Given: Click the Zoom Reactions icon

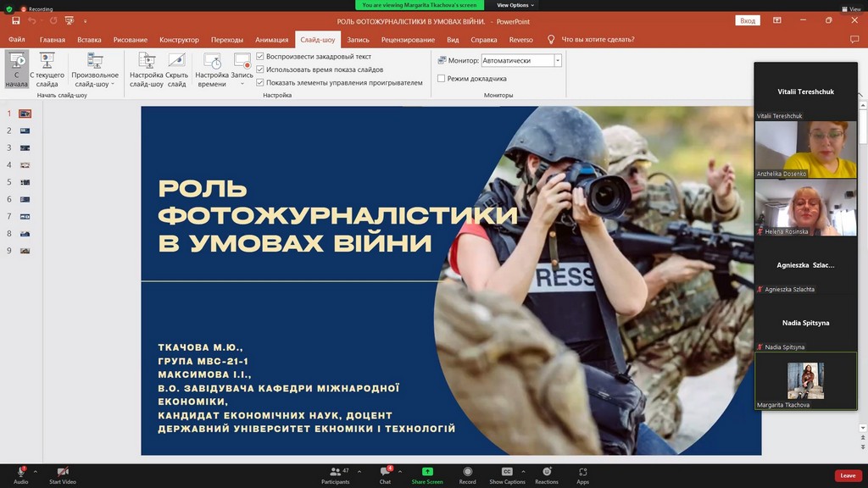Looking at the screenshot, I should 547,472.
